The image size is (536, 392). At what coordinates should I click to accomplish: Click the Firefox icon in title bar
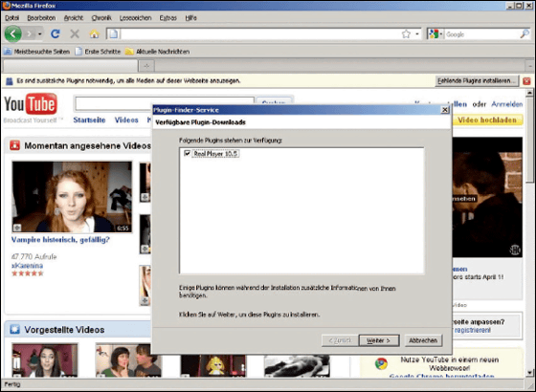point(6,5)
